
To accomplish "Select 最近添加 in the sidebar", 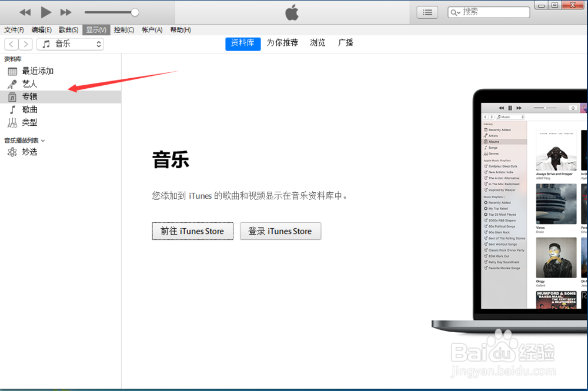I will [x=61, y=71].
